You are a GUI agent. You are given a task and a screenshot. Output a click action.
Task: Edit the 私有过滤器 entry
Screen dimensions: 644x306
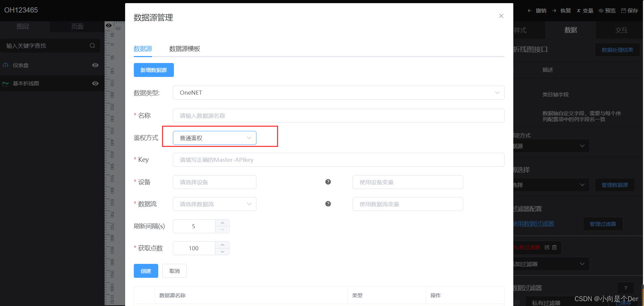tap(547, 247)
